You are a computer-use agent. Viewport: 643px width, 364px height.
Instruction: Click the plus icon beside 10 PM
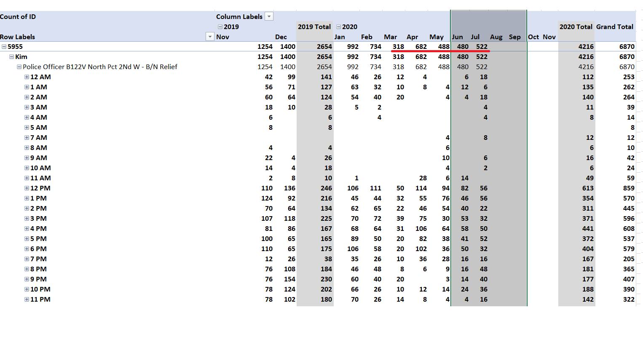point(27,289)
